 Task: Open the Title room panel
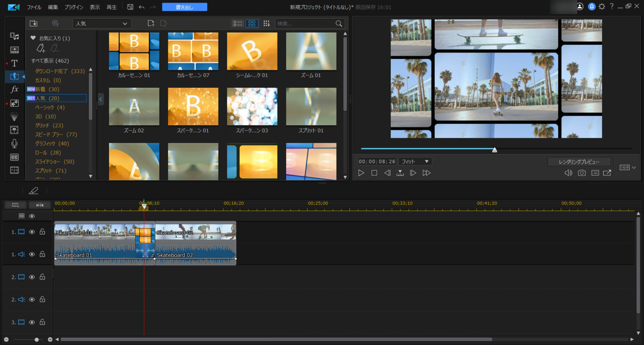coord(14,63)
